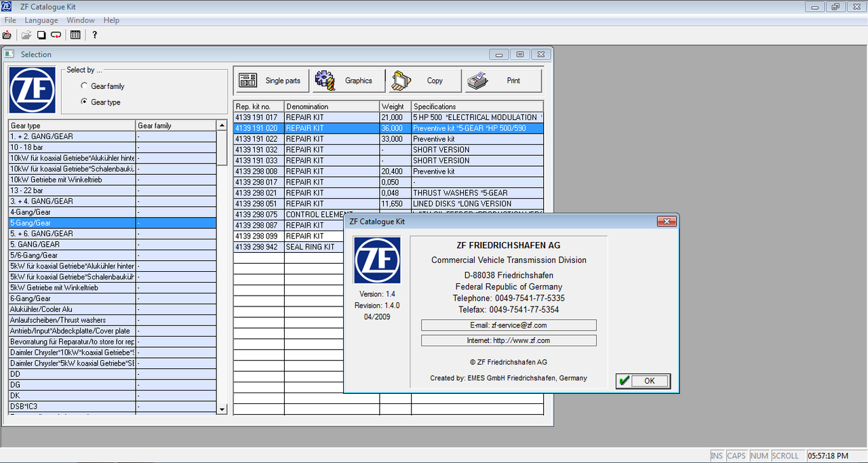Click the Rep. kit no. column header
Image resolution: width=868 pixels, height=463 pixels.
(259, 106)
